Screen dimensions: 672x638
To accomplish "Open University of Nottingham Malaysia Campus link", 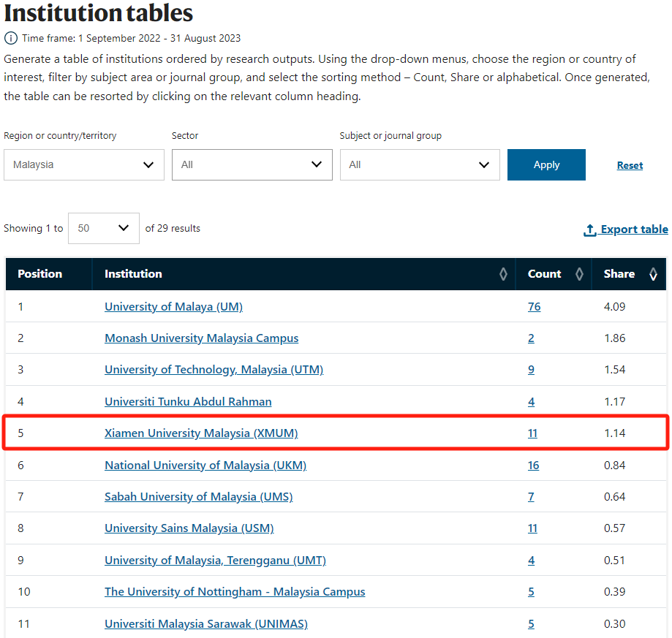I will tap(235, 592).
